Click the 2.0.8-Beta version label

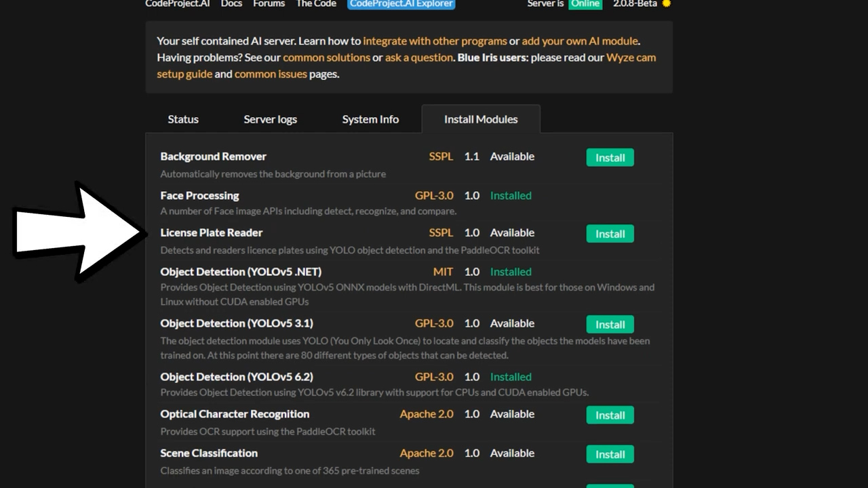[x=635, y=3]
